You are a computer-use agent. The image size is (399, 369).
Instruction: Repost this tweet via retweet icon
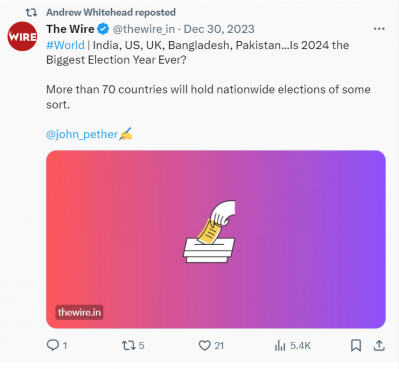click(x=127, y=345)
